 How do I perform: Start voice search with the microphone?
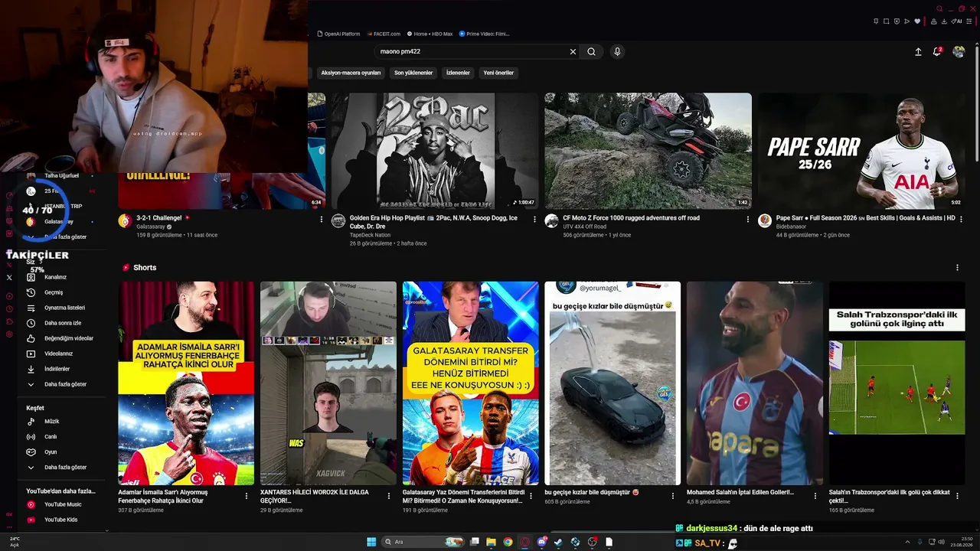click(617, 52)
